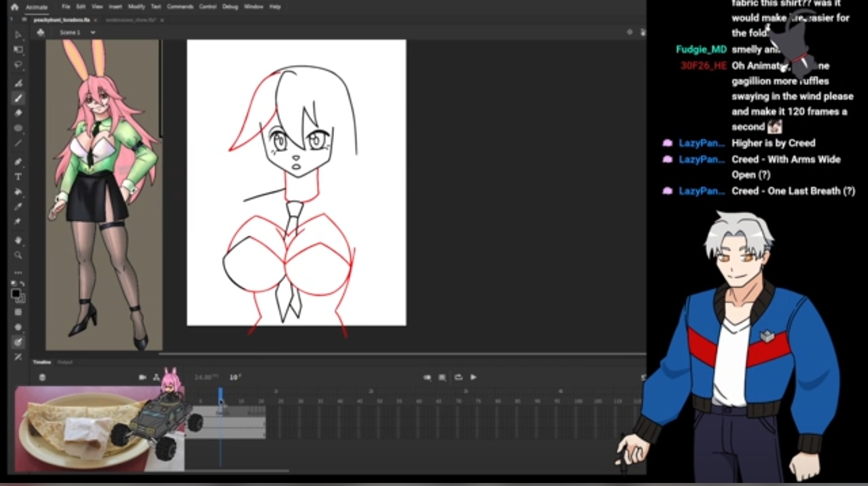Open the Debug menu
Screen dimensions: 868x486
point(230,7)
